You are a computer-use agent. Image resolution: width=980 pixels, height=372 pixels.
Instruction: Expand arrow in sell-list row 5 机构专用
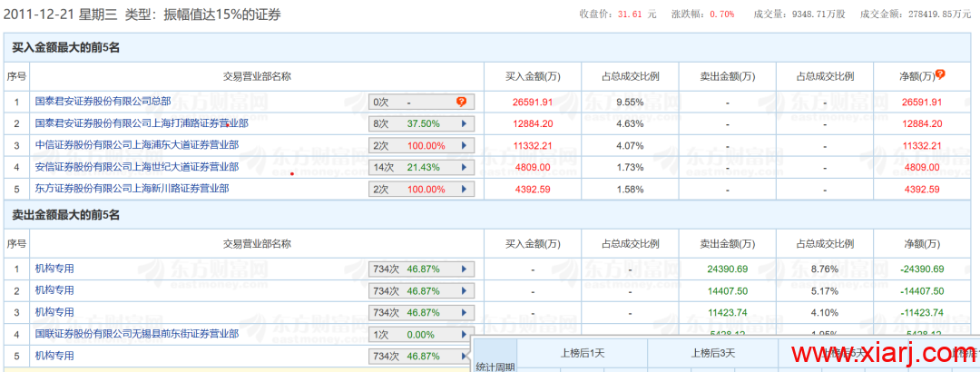(x=464, y=357)
